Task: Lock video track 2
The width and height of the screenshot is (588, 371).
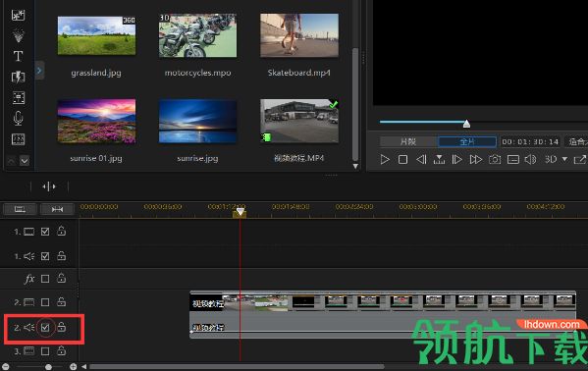Action: pyautogui.click(x=62, y=301)
